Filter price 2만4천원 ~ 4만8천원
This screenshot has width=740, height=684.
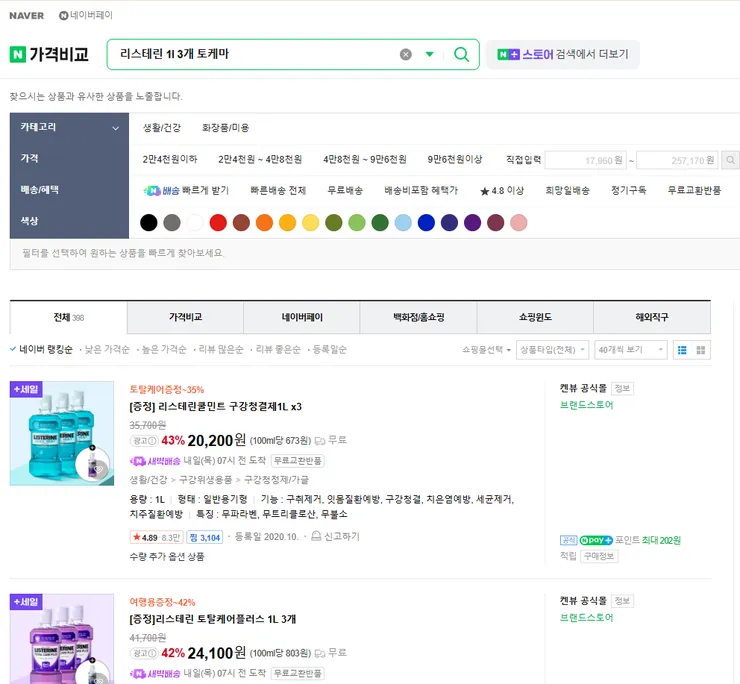260,160
